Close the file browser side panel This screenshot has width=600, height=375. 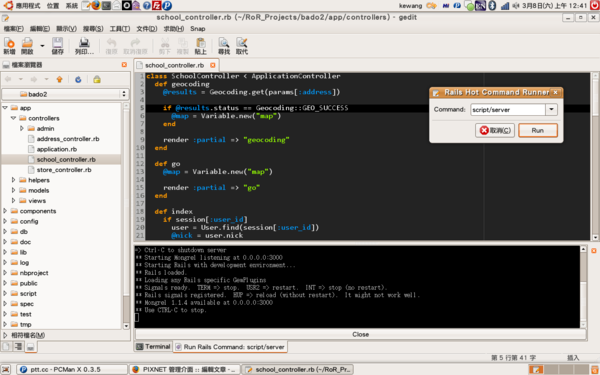124,65
